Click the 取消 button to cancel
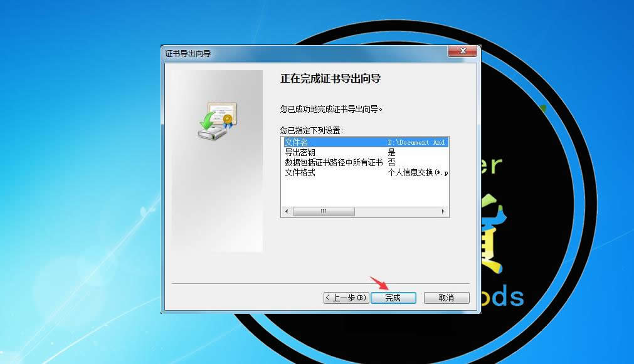This screenshot has width=634, height=364. click(x=446, y=298)
